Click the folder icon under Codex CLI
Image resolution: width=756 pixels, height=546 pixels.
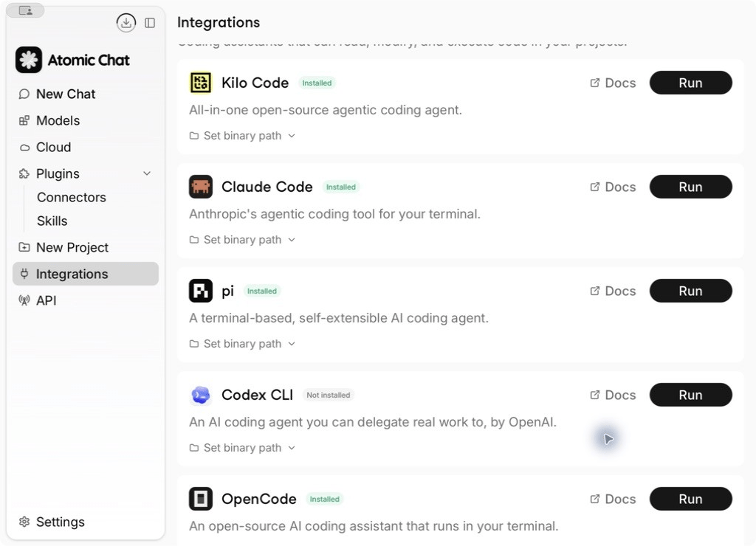(x=194, y=448)
